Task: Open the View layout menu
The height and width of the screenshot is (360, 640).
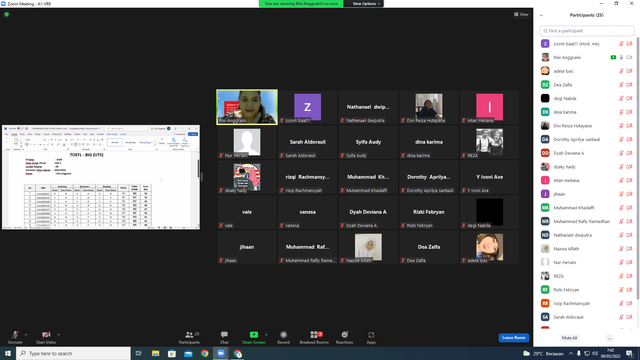Action: click(x=521, y=14)
